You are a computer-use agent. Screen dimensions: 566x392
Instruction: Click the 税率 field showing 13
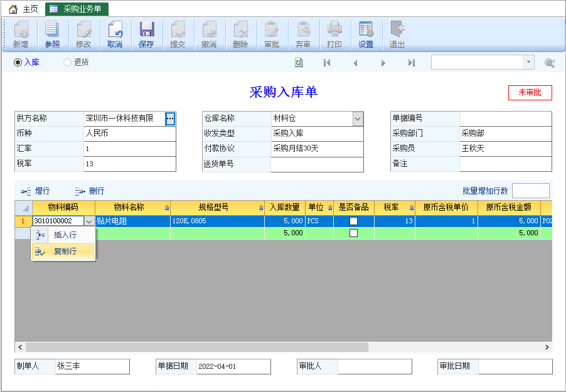[130, 164]
